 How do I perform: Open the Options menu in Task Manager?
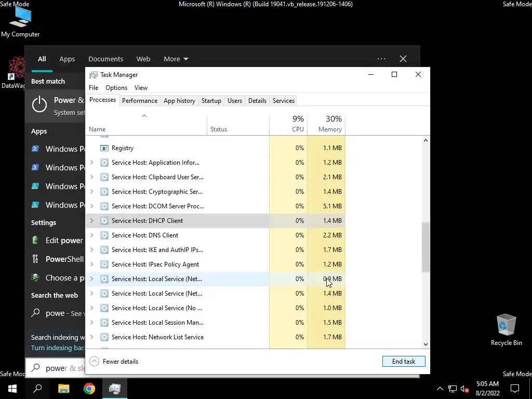116,87
